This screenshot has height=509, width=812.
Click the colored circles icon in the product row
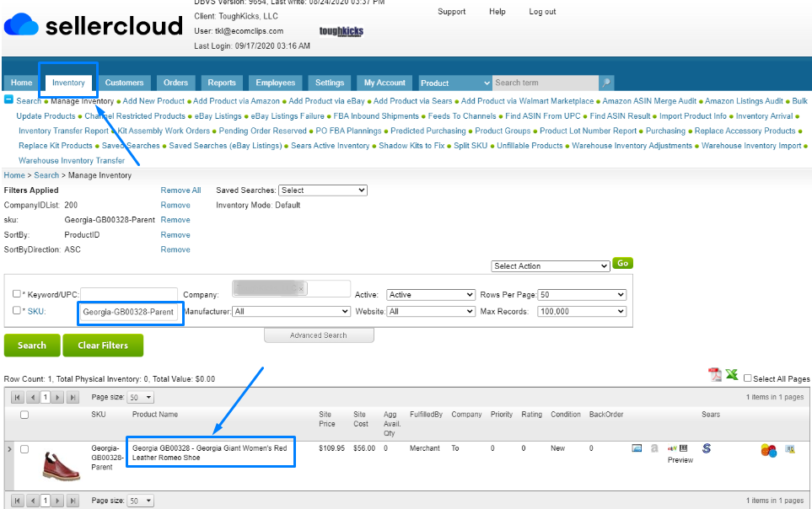768,451
